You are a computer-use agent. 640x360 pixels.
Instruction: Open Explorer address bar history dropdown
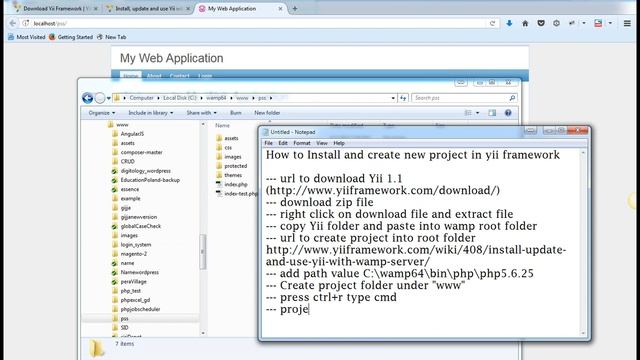coord(393,98)
